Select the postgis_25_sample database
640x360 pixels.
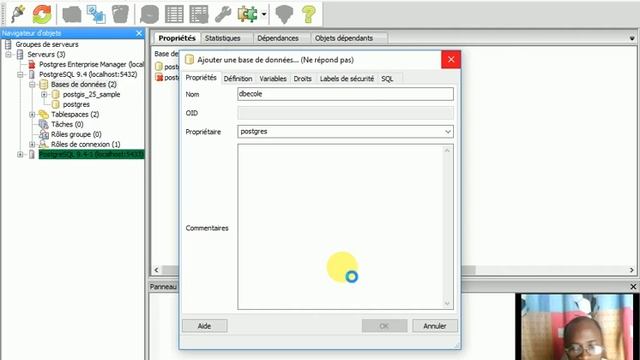[91, 94]
